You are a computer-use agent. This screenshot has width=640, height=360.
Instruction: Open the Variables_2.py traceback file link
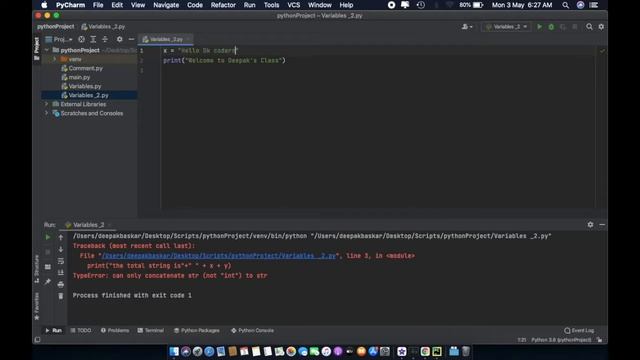[x=218, y=256]
